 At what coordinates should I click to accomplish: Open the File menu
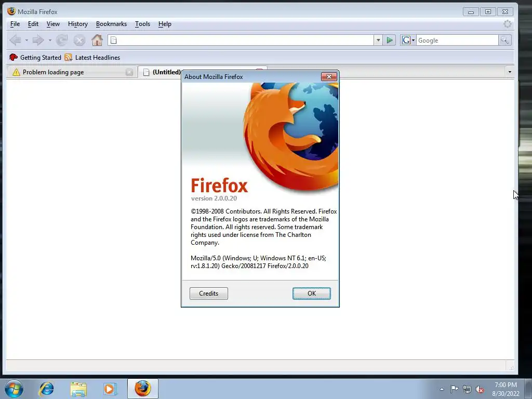[15, 24]
